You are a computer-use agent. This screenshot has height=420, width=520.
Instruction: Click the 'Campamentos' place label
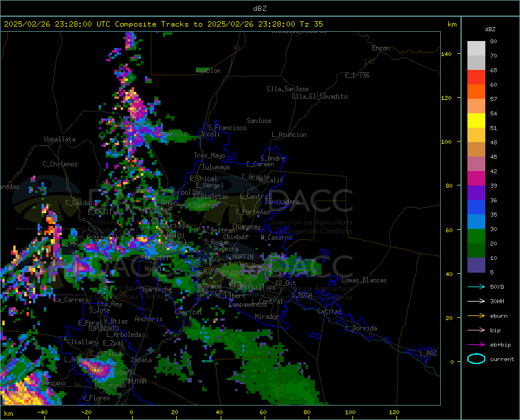pyautogui.click(x=248, y=304)
